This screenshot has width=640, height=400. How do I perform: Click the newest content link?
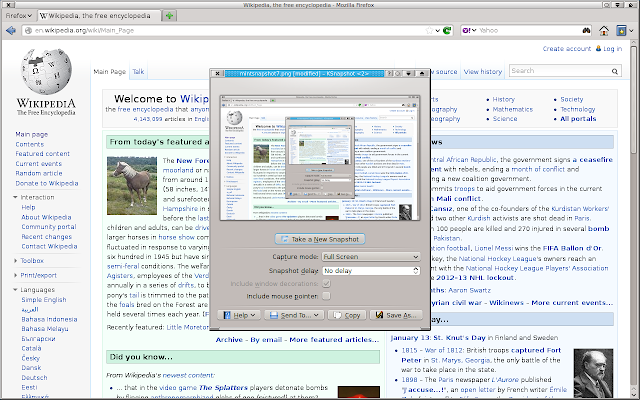click(188, 375)
